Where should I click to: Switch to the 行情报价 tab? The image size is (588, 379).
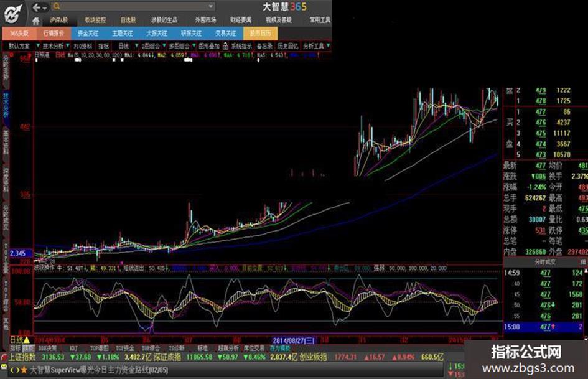pos(54,34)
